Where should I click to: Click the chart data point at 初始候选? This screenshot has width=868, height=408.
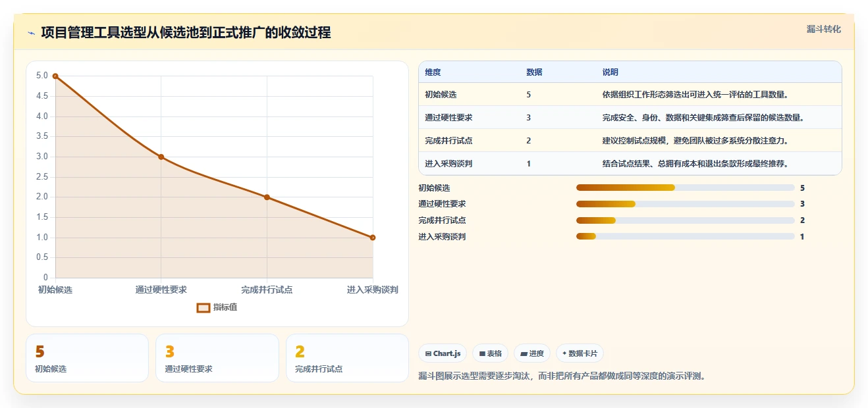click(x=55, y=76)
